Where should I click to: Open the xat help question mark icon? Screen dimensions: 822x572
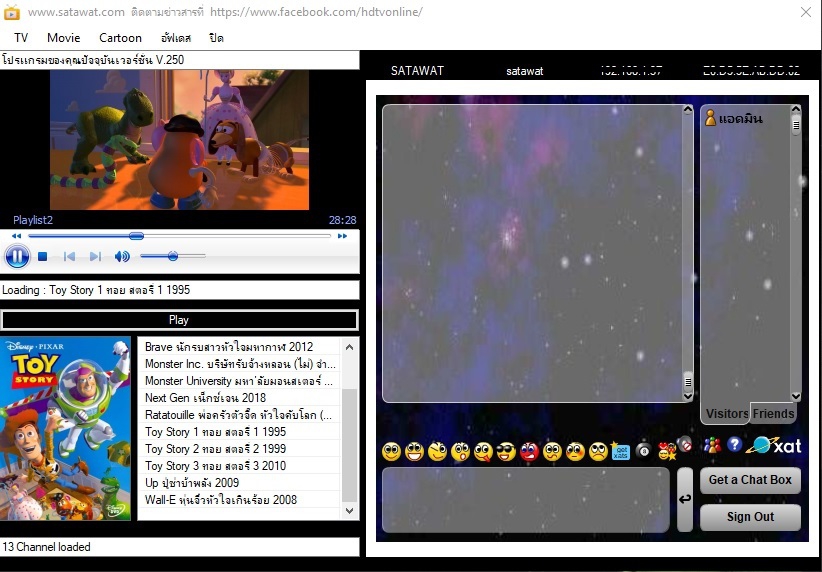[x=734, y=445]
